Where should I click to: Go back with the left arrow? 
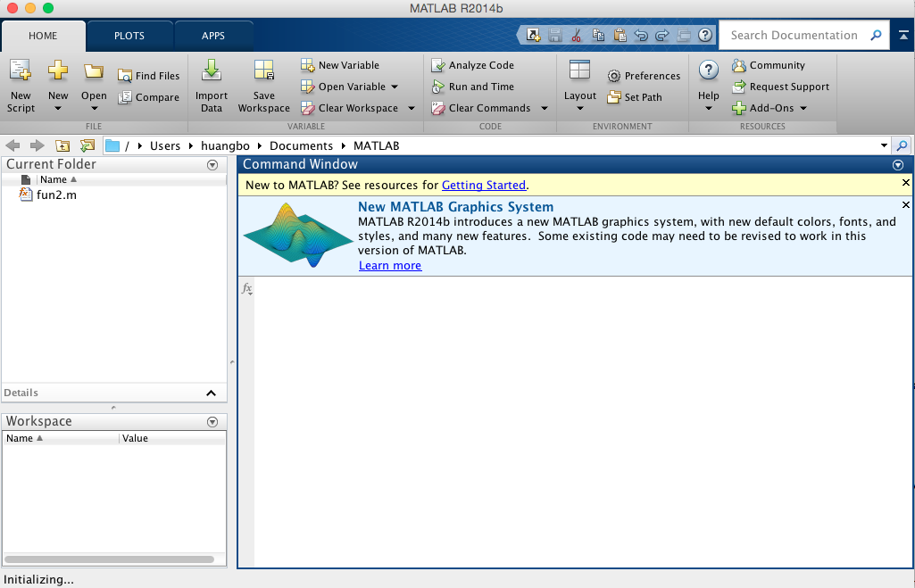coord(12,145)
